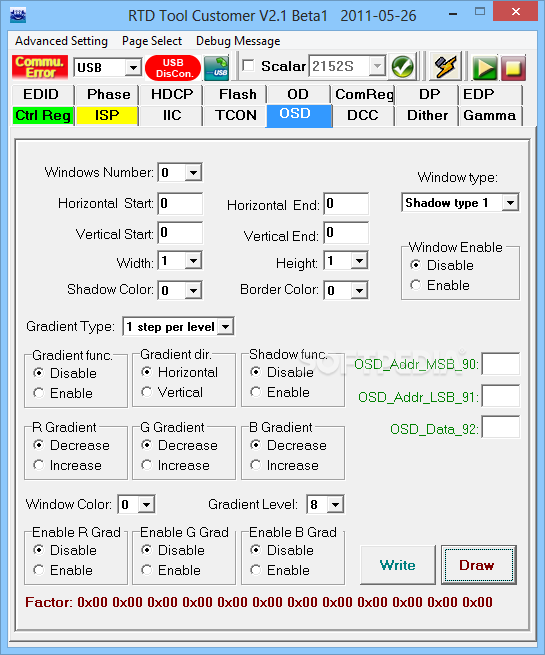
Task: Click the Commu. Error status indicator
Action: (x=40, y=67)
